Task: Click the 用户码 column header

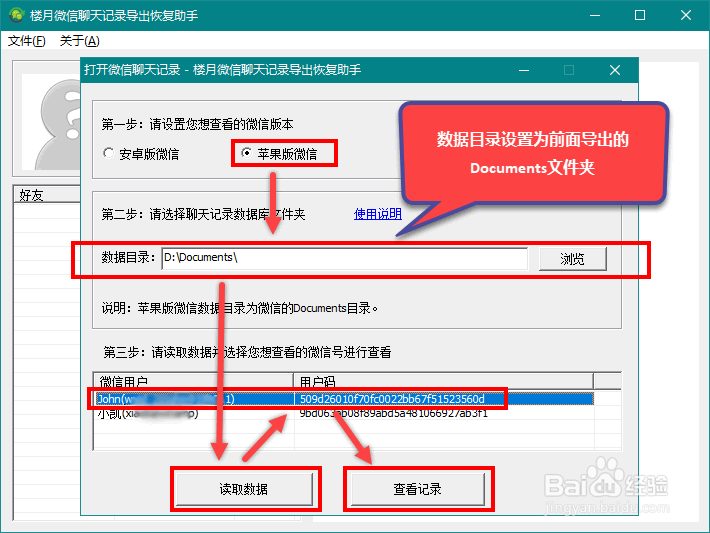Action: click(443, 381)
